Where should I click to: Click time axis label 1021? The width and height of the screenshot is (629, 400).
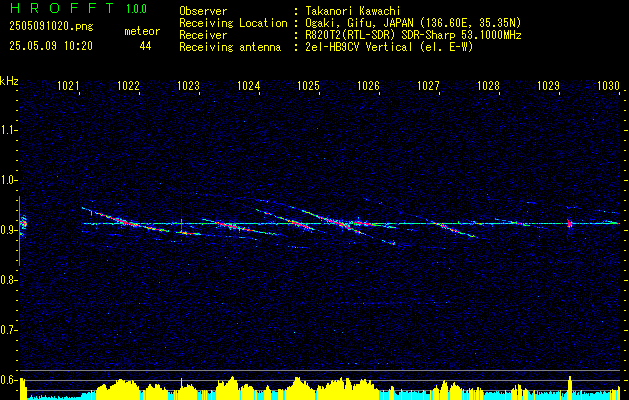68,86
